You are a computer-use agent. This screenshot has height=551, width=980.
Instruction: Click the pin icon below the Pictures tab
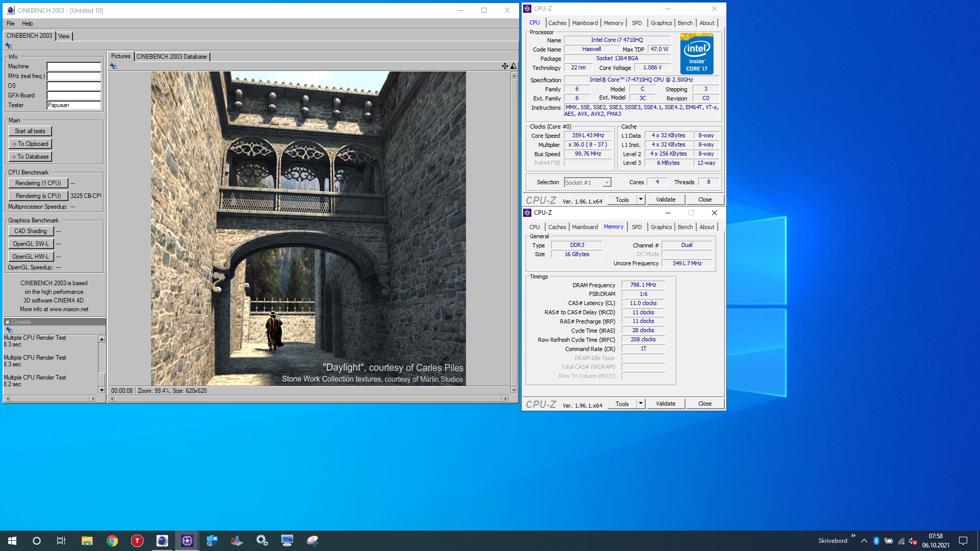tap(113, 66)
